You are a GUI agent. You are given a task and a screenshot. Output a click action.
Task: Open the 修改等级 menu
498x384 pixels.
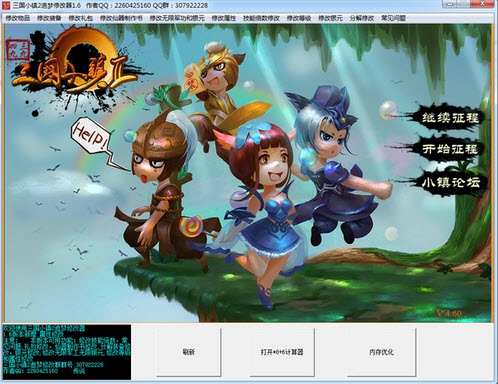(x=299, y=18)
